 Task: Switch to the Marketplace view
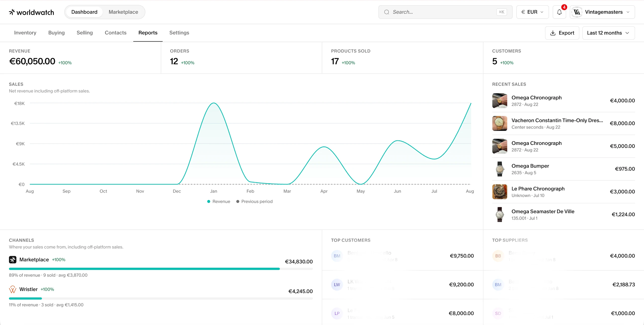point(123,12)
